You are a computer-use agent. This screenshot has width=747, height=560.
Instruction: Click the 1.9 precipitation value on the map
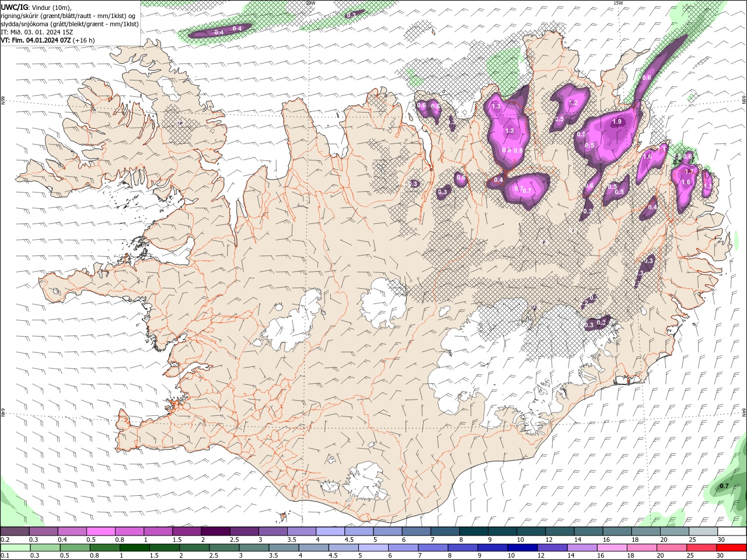tap(617, 122)
